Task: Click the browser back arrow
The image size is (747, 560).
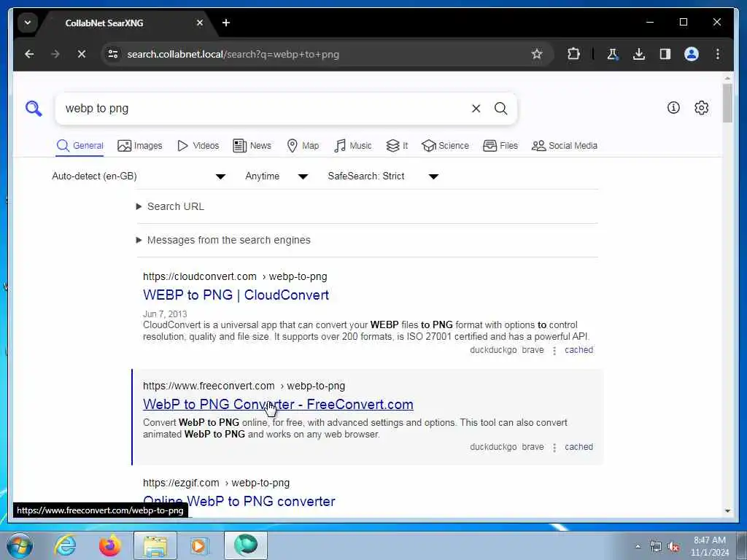Action: 29,54
